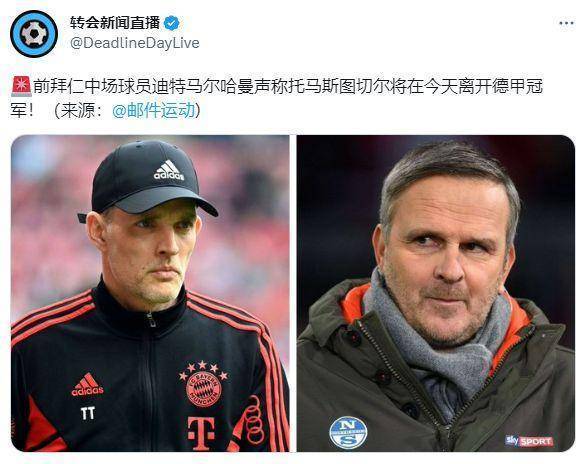
Task: Click the white TT initials on jacket
Action: tap(88, 413)
